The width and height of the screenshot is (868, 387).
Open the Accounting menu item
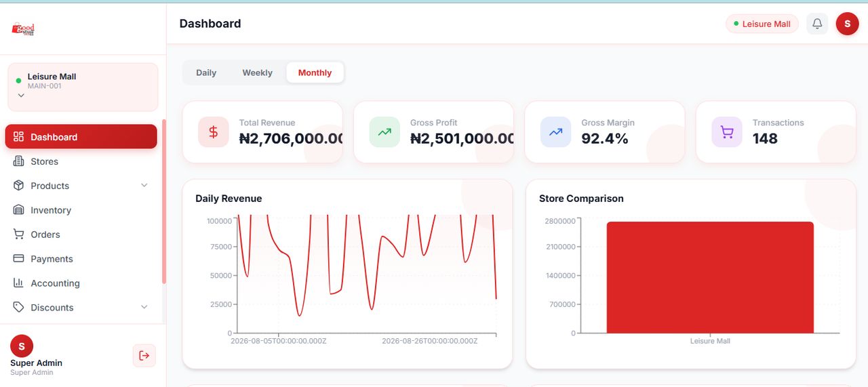pos(81,283)
